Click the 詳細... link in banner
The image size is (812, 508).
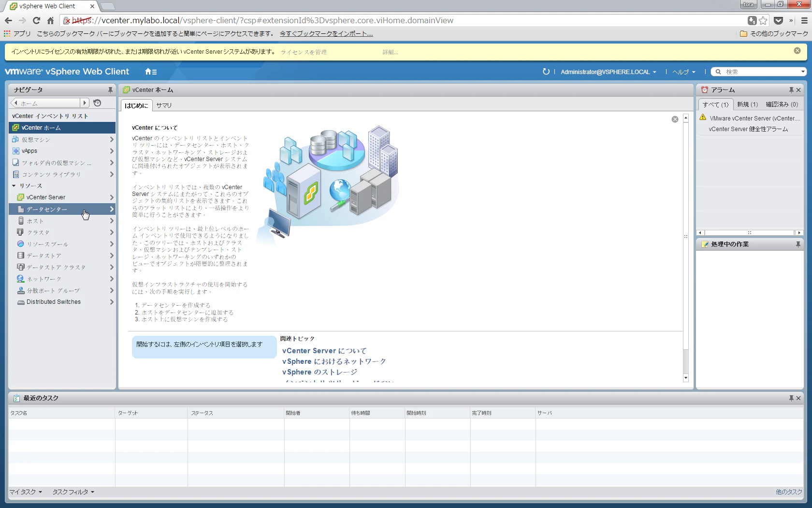pyautogui.click(x=390, y=52)
